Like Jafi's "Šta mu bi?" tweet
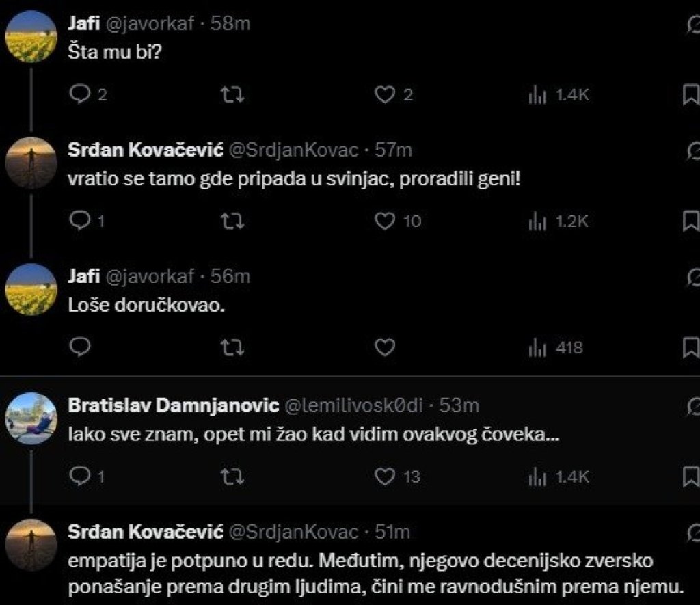Image resolution: width=700 pixels, height=605 pixels. tap(386, 95)
